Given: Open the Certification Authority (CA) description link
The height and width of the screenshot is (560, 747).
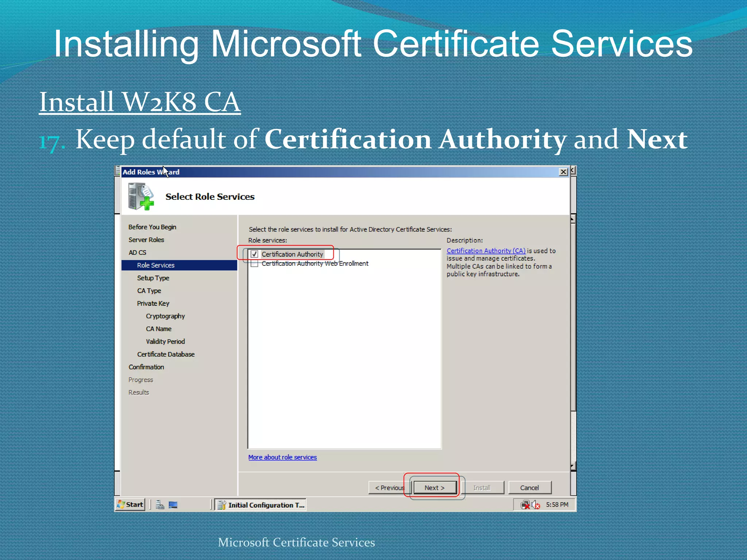Looking at the screenshot, I should pos(486,251).
